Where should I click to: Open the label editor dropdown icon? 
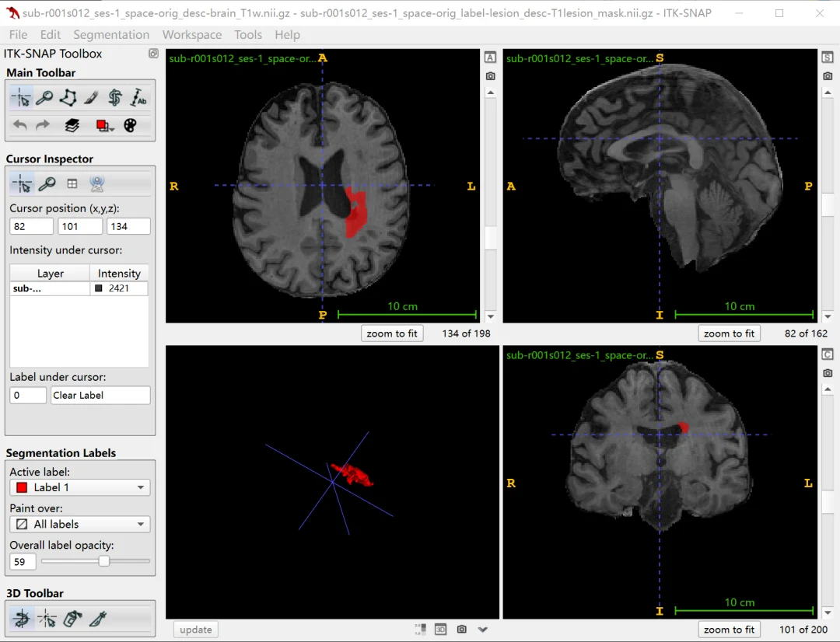tap(104, 125)
